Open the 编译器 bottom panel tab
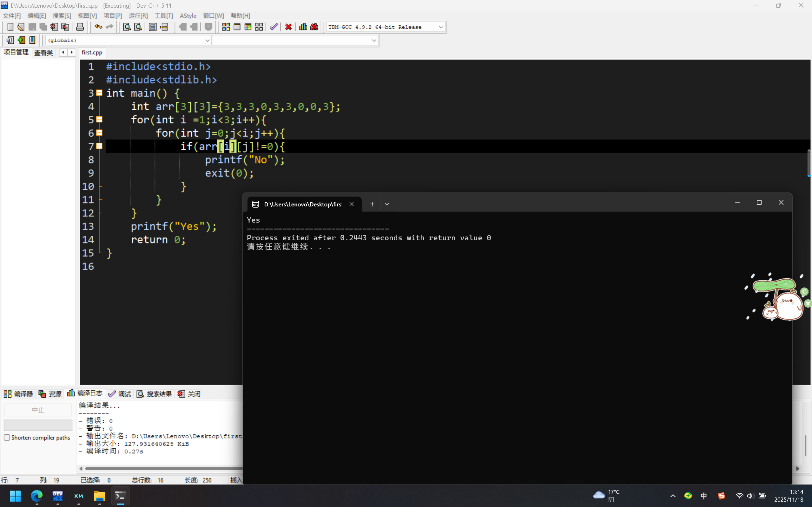 point(18,394)
